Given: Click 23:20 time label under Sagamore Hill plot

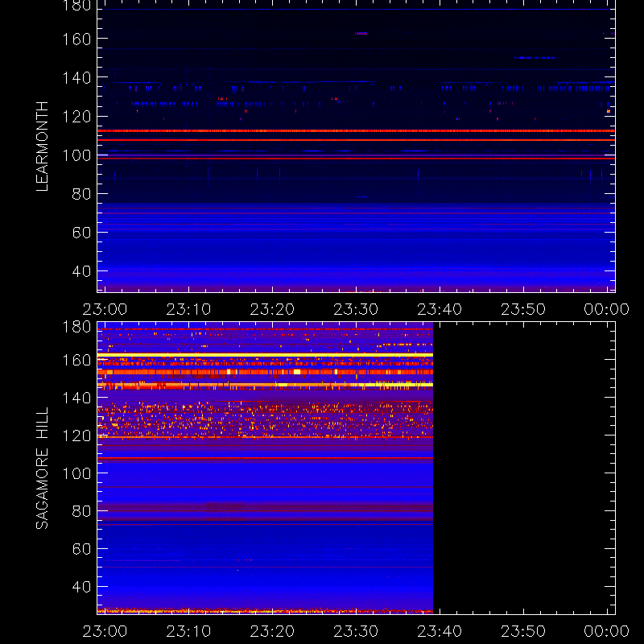Looking at the screenshot, I should coord(272,631).
